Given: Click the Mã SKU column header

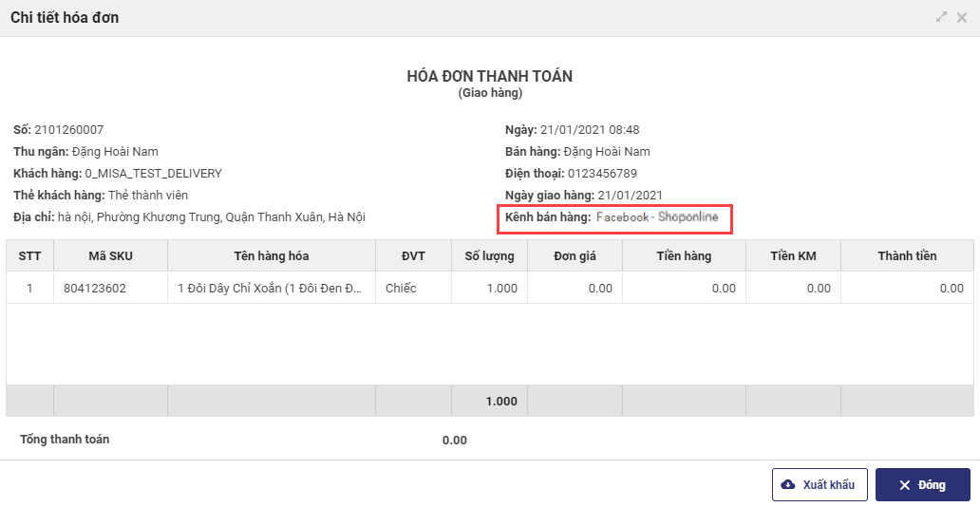Looking at the screenshot, I should pos(110,255).
